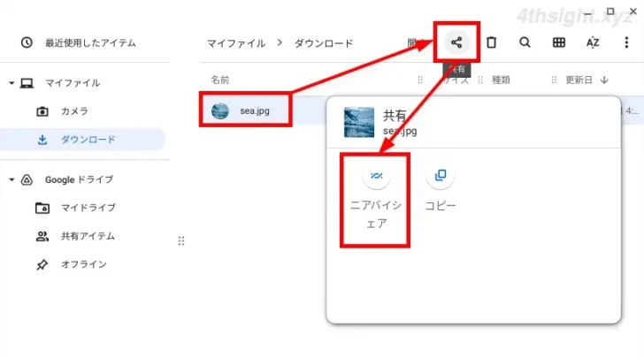Select マイファイル in the sidebar

73,83
